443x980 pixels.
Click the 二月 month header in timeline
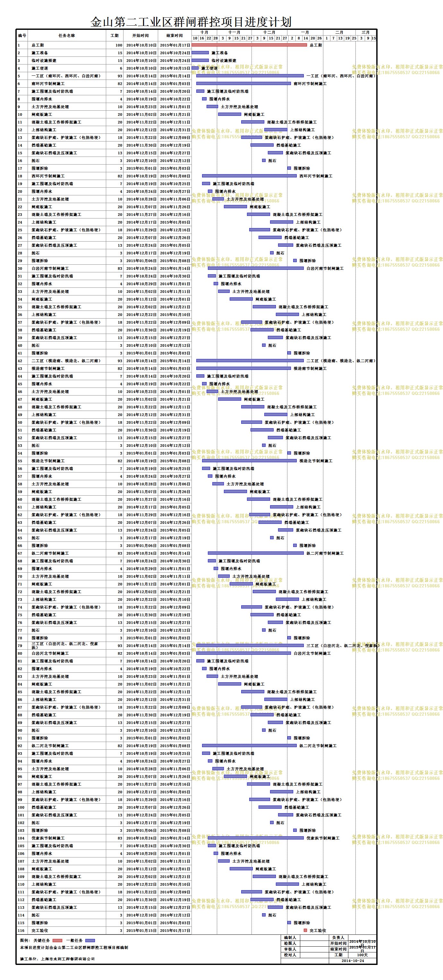[339, 32]
